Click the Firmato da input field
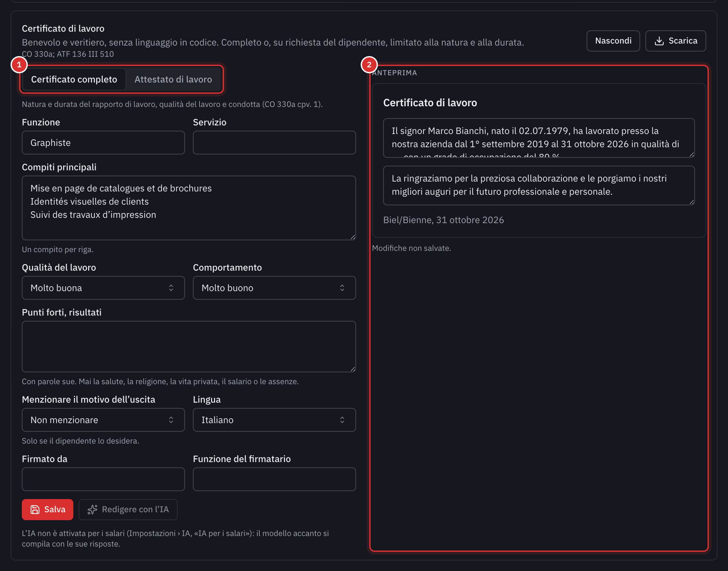Viewport: 728px width, 571px height. click(x=103, y=479)
